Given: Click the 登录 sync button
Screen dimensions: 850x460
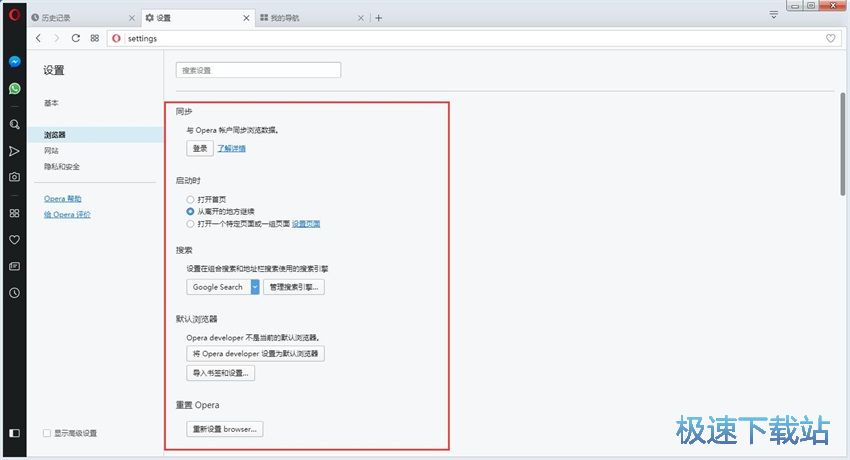Looking at the screenshot, I should click(x=200, y=148).
